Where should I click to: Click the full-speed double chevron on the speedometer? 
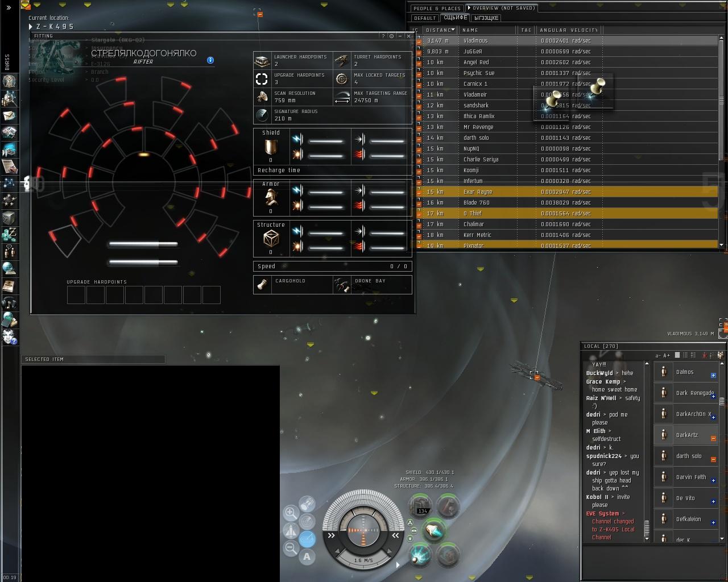(x=331, y=535)
